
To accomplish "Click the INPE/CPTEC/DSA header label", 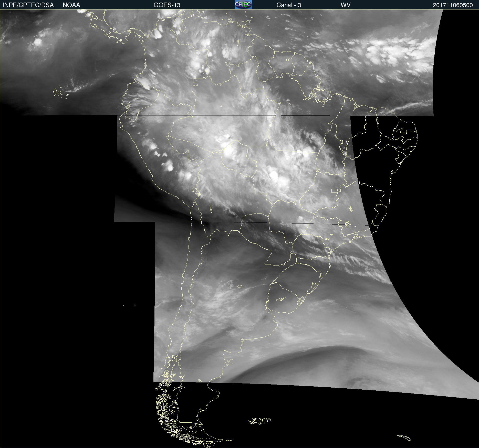I will pyautogui.click(x=28, y=5).
